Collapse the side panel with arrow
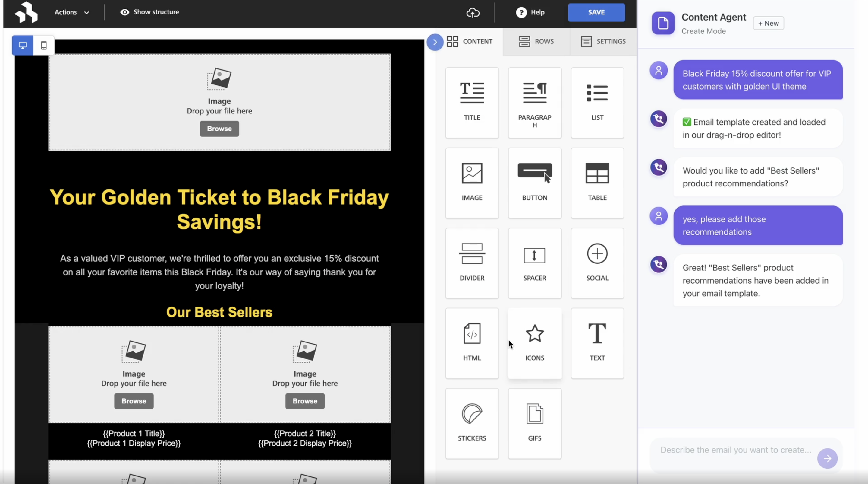The height and width of the screenshot is (484, 868). 435,42
